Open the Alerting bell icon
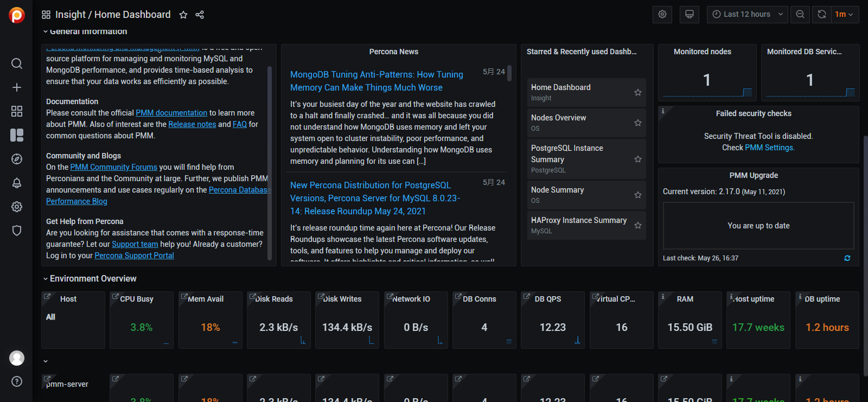This screenshot has height=402, width=868. [x=17, y=183]
